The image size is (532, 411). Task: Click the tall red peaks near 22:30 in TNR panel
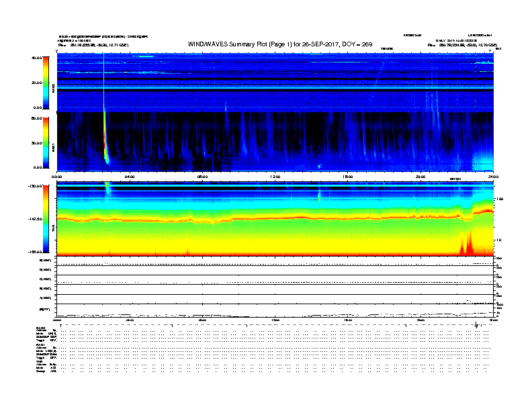(x=466, y=244)
